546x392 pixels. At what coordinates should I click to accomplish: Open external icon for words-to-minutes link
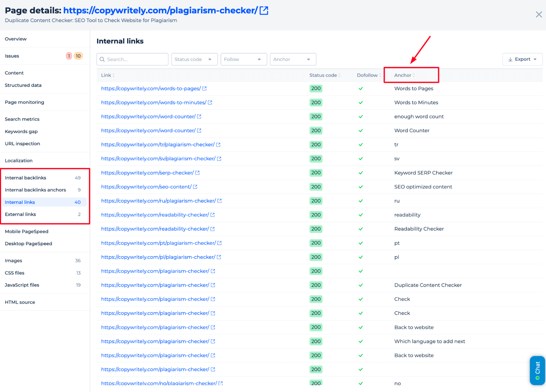[x=210, y=102]
